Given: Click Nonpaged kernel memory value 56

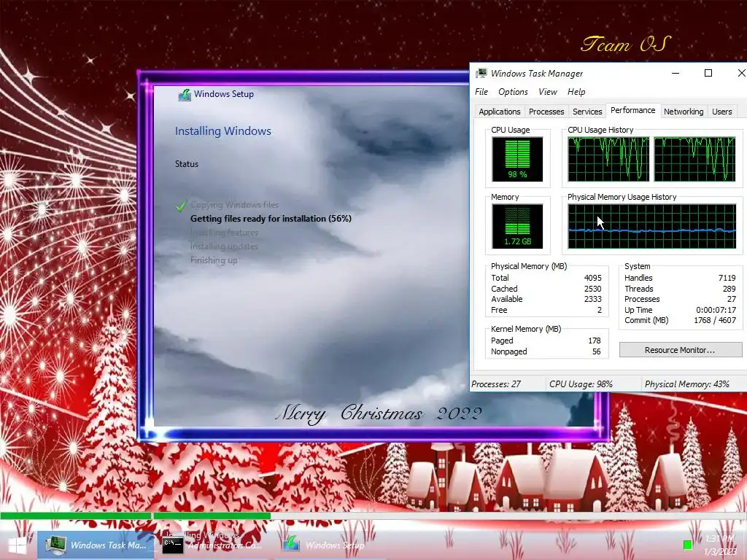Looking at the screenshot, I should point(597,351).
